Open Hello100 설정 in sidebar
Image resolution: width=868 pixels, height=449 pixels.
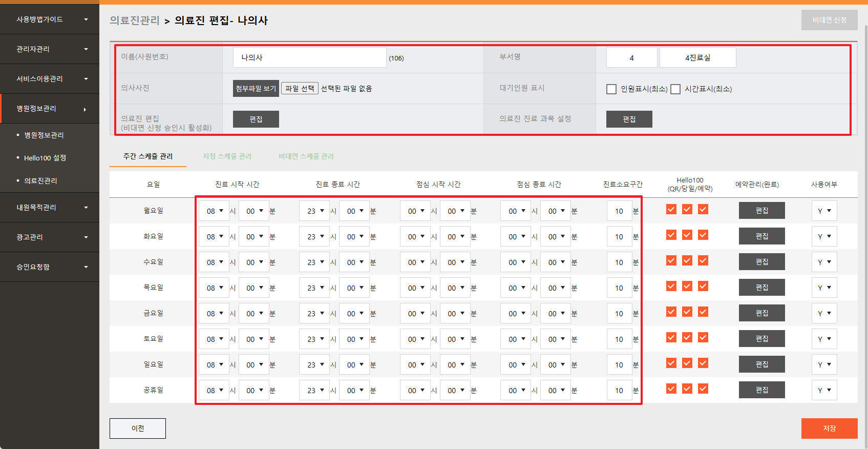point(45,158)
